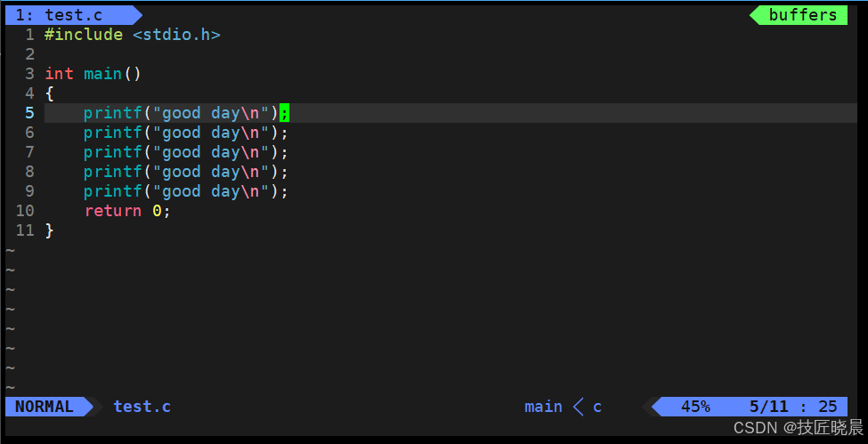Click the int keyword on line 3
Viewport: 868px width, 444px height.
(x=59, y=74)
